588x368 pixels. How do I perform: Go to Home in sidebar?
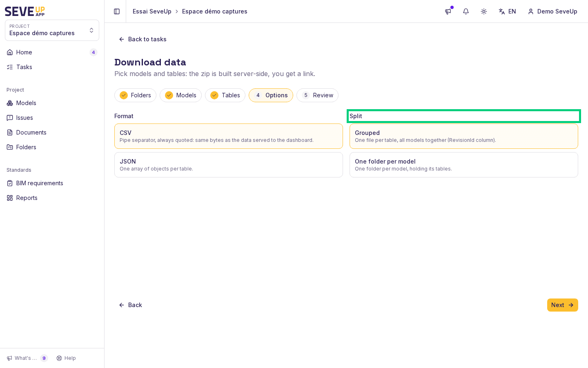tap(52, 52)
